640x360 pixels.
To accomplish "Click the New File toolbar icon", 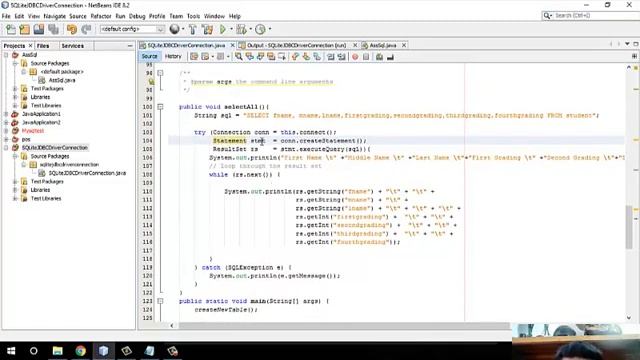I will click(11, 29).
